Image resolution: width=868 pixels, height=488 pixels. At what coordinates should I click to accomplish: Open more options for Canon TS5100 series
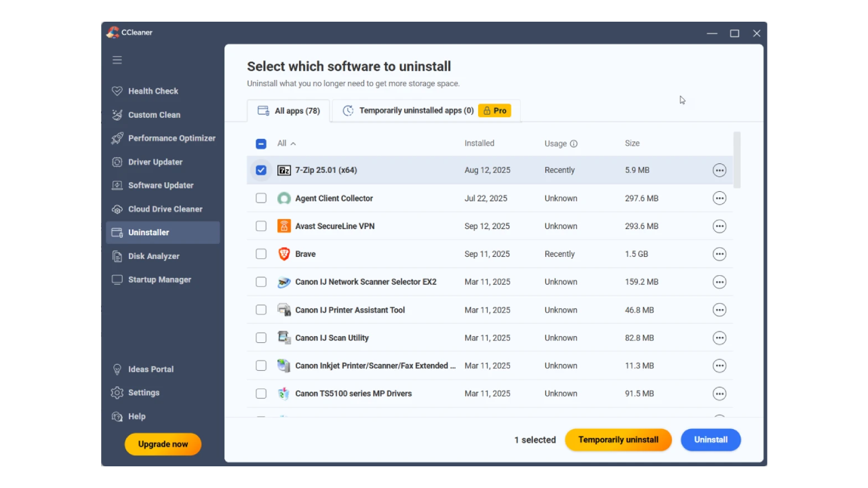point(719,393)
